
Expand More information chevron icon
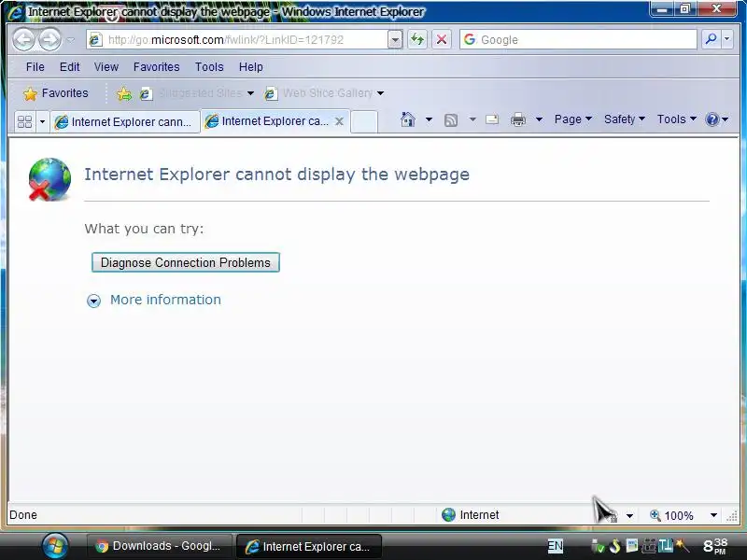tap(94, 301)
